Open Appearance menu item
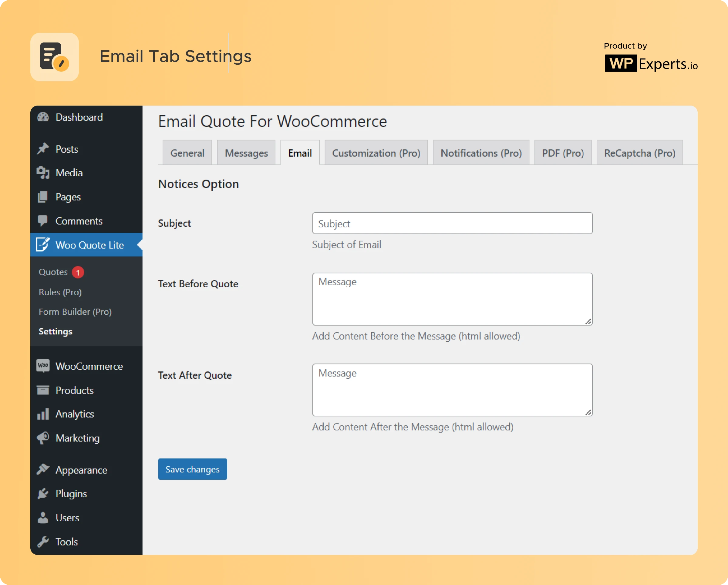The height and width of the screenshot is (585, 728). [x=86, y=470]
